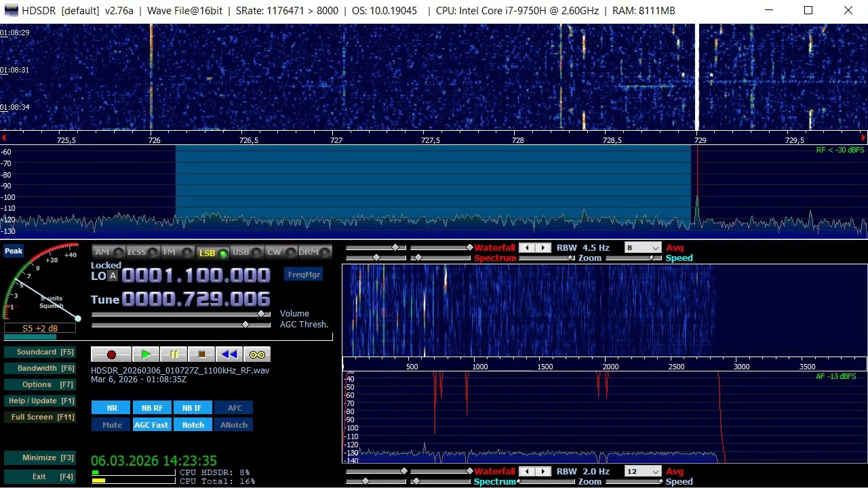Viewport: 868px width, 488px height.
Task: Open Bandwidth [F6] settings
Action: (x=39, y=368)
